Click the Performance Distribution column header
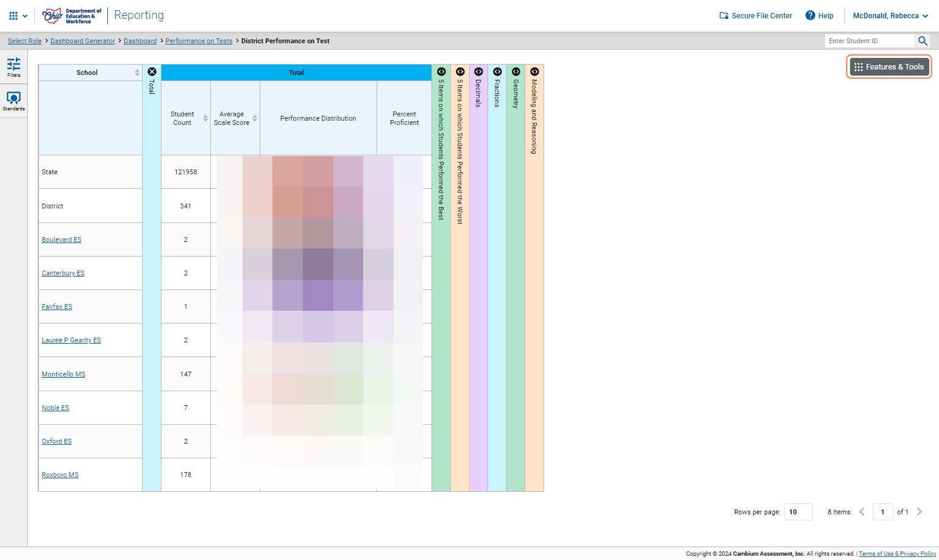939x560 pixels. point(318,118)
